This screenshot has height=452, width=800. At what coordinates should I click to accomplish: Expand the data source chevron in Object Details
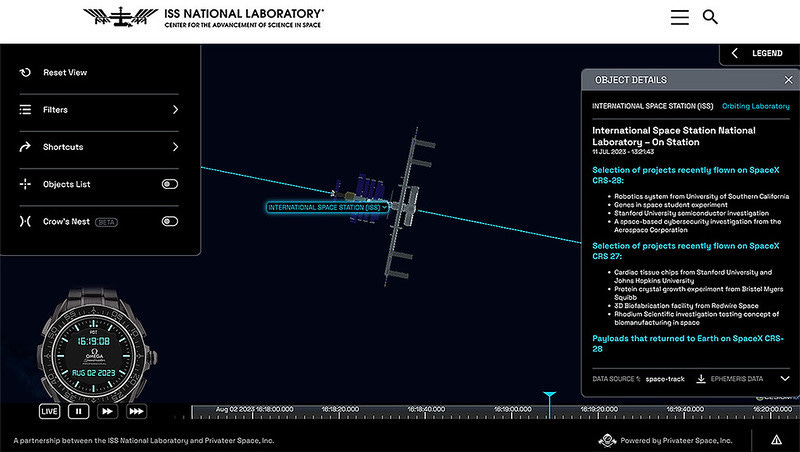click(x=785, y=379)
